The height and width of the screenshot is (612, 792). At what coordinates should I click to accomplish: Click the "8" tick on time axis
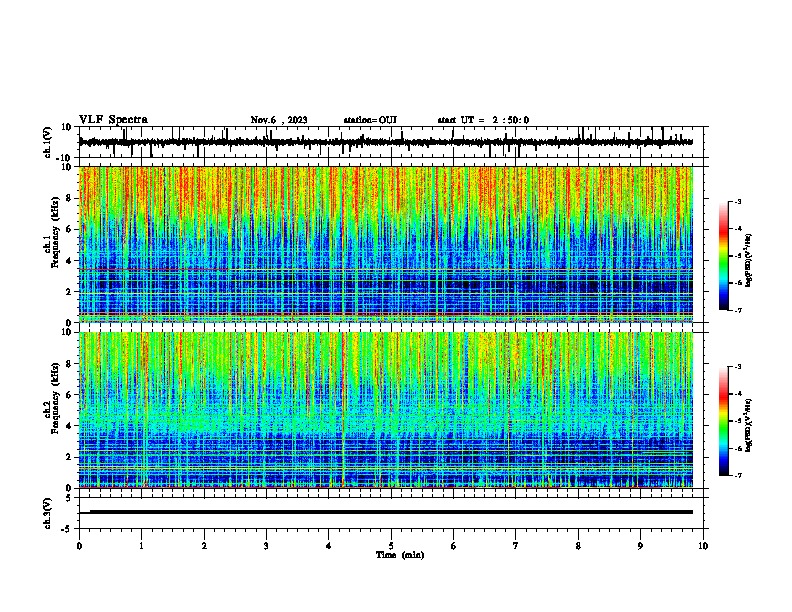578,546
